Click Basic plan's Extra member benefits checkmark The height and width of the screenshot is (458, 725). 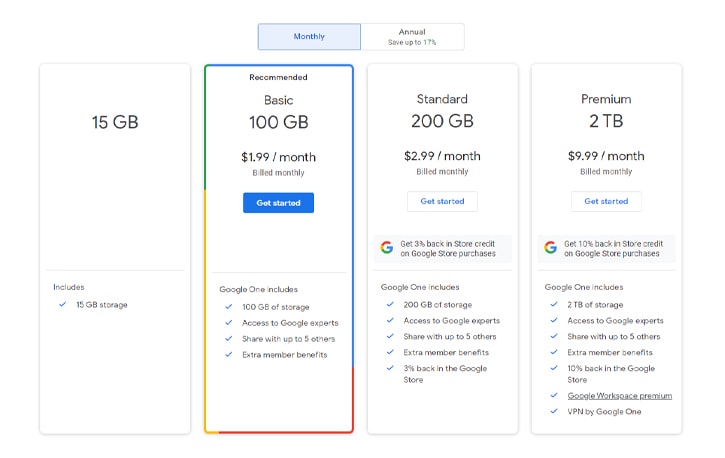[228, 354]
